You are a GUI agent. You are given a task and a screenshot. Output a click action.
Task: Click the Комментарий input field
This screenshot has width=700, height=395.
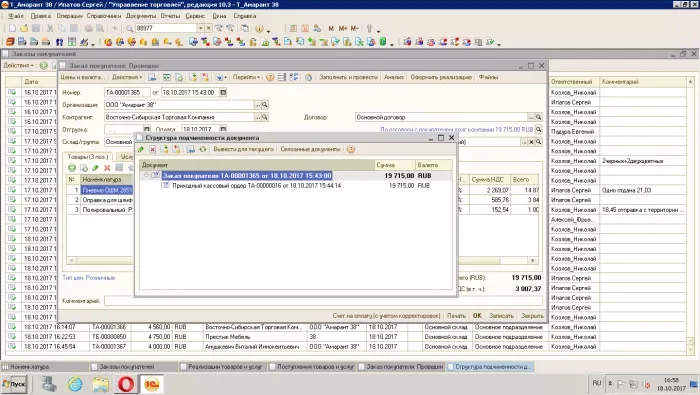323,301
